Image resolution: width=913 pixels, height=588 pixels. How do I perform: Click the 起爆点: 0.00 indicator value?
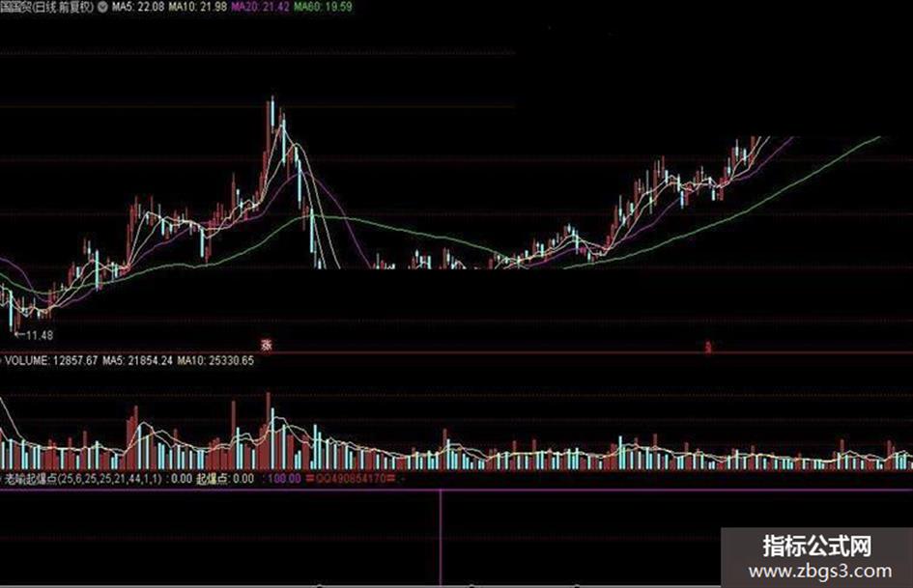(x=225, y=479)
